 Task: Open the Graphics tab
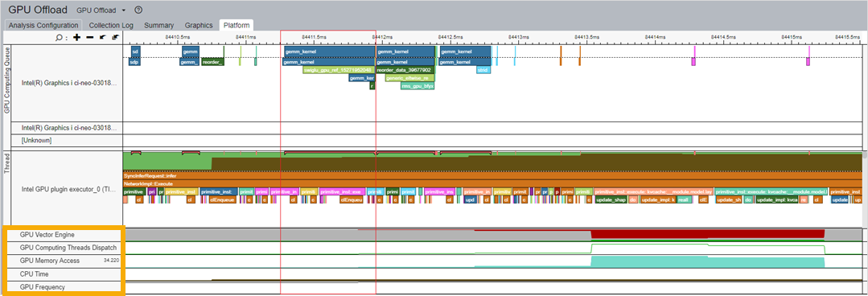(199, 25)
